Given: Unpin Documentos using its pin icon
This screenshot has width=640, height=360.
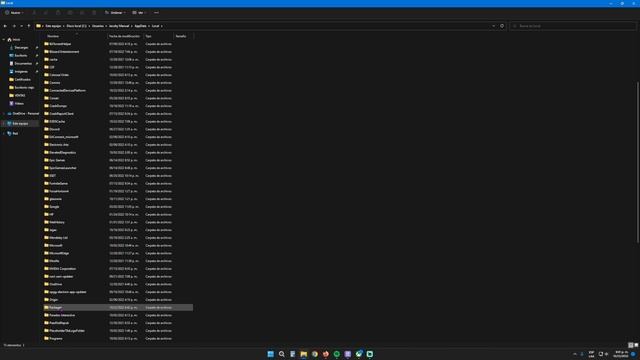Looking at the screenshot, I should (37, 64).
